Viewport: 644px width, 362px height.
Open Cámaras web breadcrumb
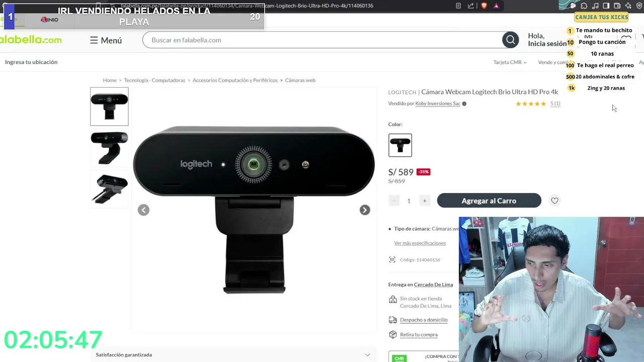point(300,80)
